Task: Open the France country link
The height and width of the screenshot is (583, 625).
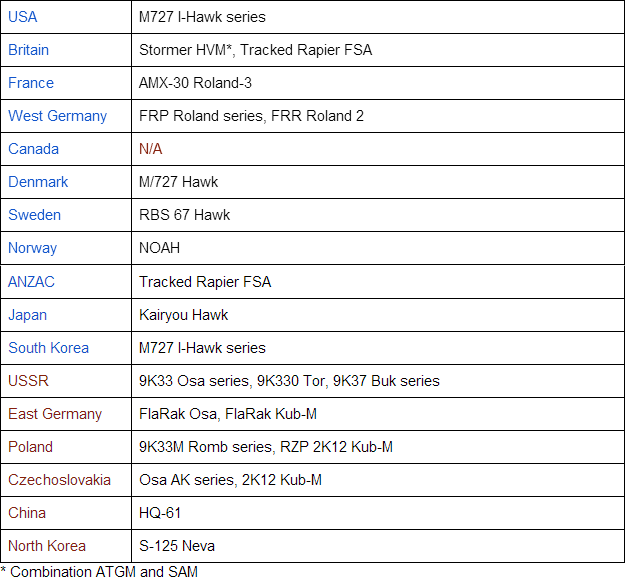Action: coord(31,83)
